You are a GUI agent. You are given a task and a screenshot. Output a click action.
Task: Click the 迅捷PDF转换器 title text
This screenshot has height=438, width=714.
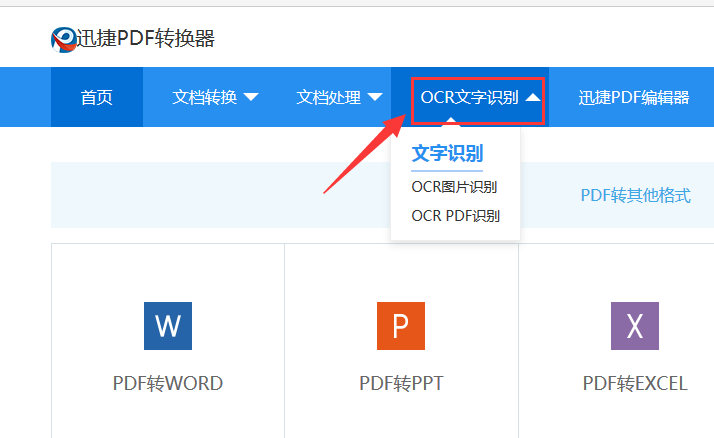point(146,38)
